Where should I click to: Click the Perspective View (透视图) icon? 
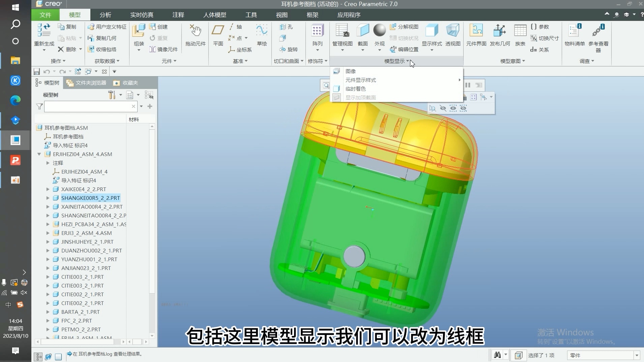[x=452, y=30]
